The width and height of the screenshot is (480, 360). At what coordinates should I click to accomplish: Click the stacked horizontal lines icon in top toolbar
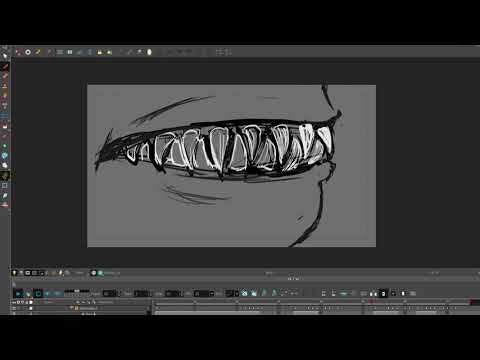[x=60, y=52]
